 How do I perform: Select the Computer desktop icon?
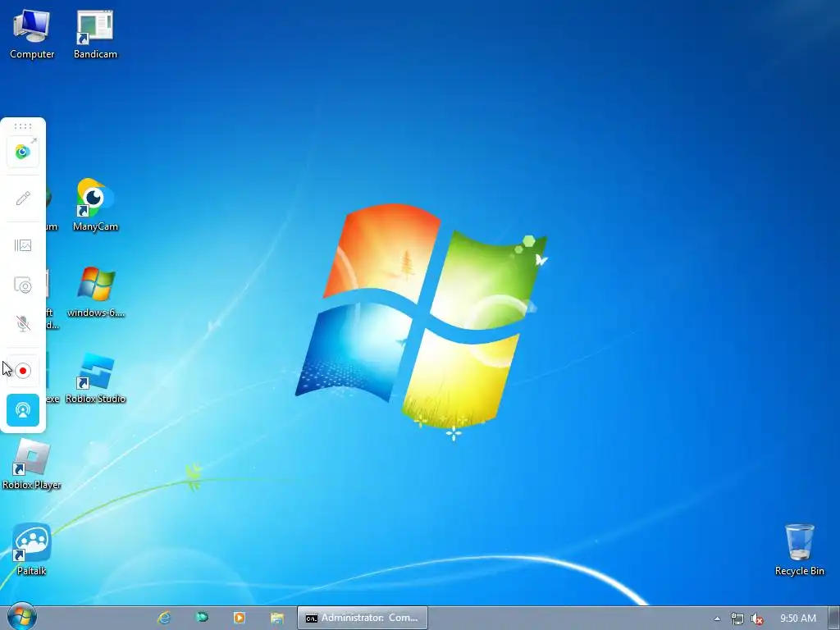click(32, 34)
